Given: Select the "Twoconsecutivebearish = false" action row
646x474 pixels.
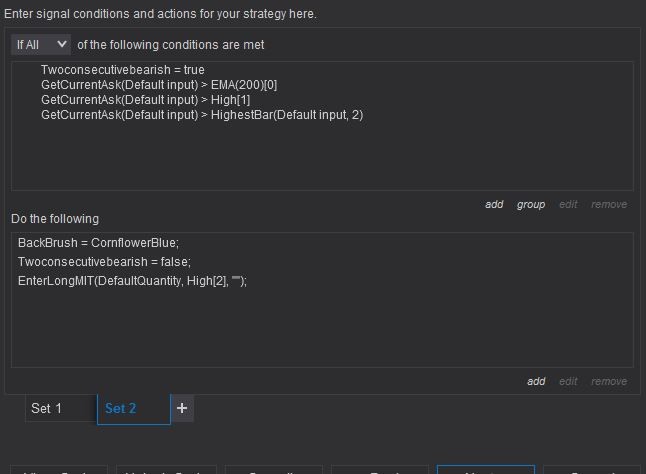Looking at the screenshot, I should 103,262.
